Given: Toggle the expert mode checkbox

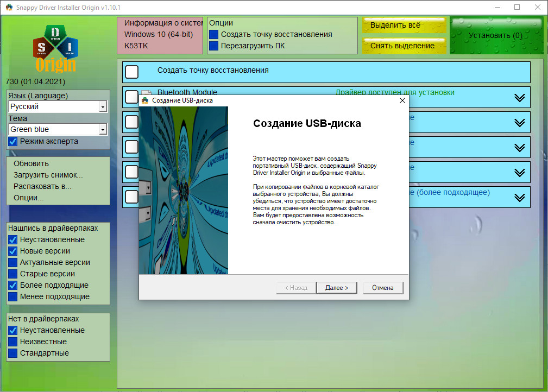Looking at the screenshot, I should pos(13,141).
